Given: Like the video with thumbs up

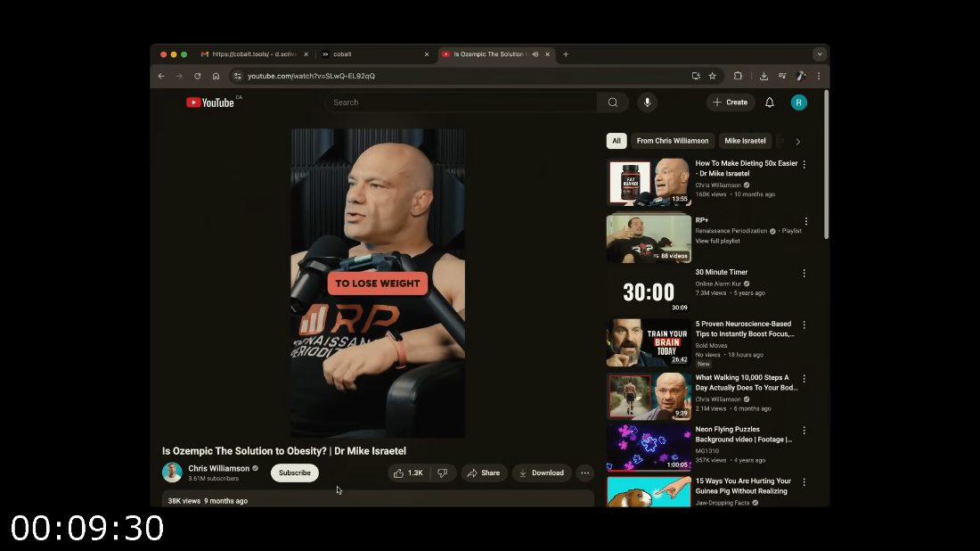Looking at the screenshot, I should [x=408, y=473].
